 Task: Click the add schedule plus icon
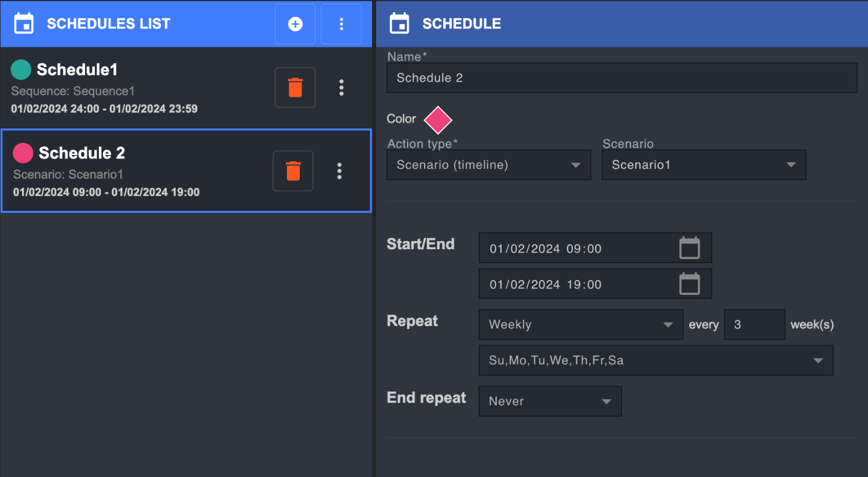click(x=295, y=24)
